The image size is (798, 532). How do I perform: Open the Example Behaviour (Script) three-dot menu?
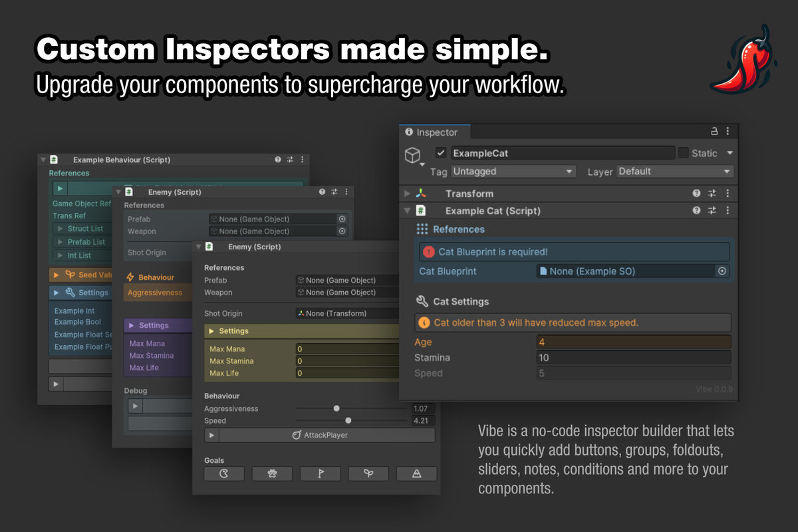point(303,160)
